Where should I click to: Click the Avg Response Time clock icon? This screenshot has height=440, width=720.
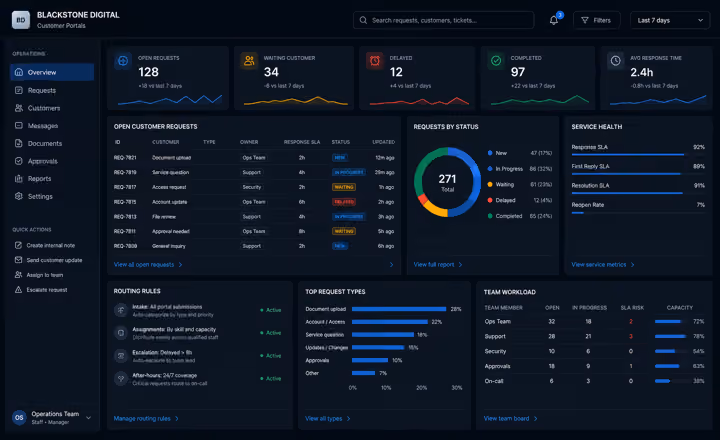(615, 61)
